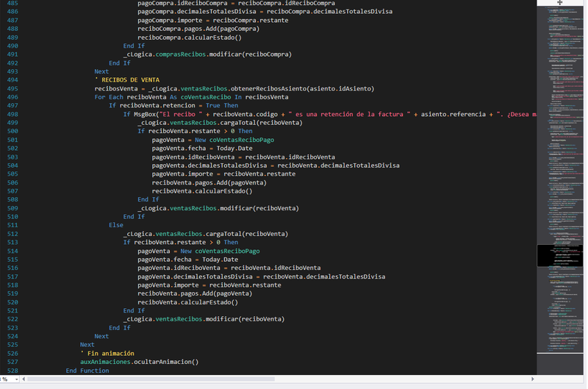588x389 pixels.
Task: Click 'pagoVenta.importe' on line 518
Action: (168, 285)
